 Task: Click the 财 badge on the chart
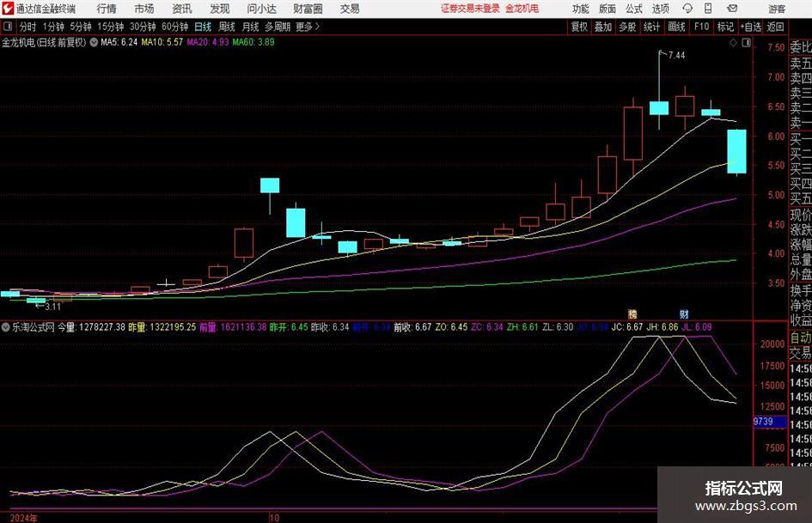684,313
